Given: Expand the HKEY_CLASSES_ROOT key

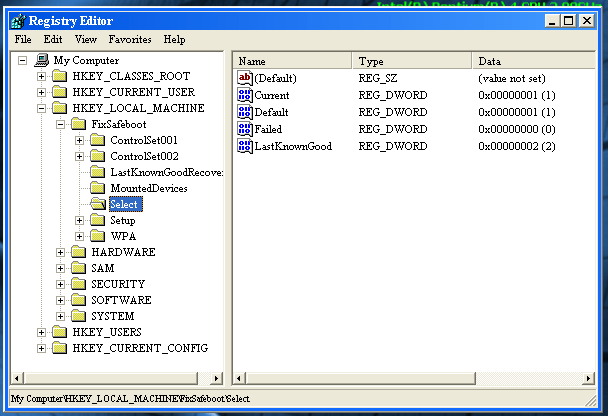Looking at the screenshot, I should coord(41,76).
